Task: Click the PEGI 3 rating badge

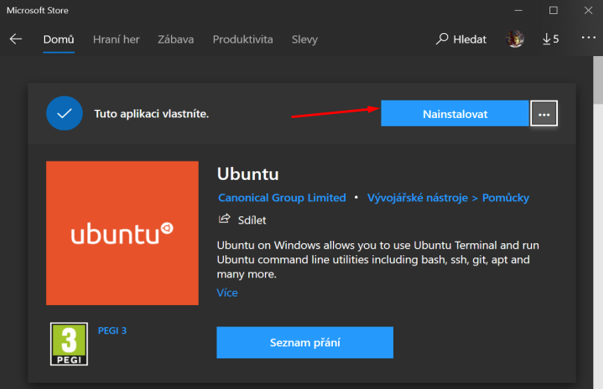Action: 69,344
